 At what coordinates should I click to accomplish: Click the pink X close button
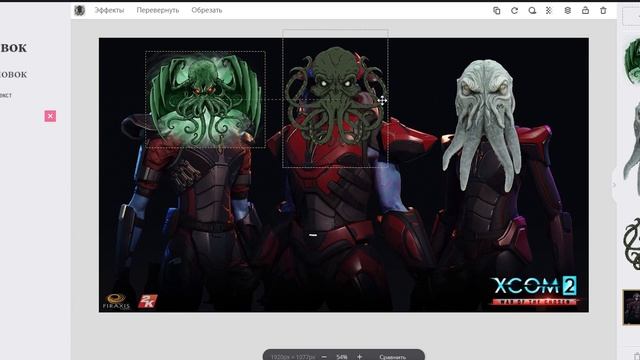[50, 116]
